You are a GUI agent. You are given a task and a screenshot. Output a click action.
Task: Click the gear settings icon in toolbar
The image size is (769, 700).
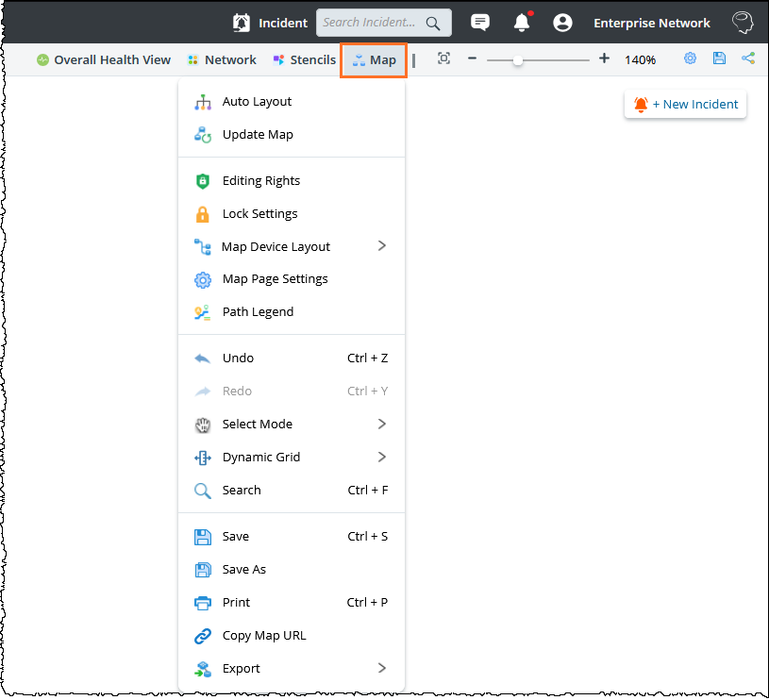[x=690, y=58]
